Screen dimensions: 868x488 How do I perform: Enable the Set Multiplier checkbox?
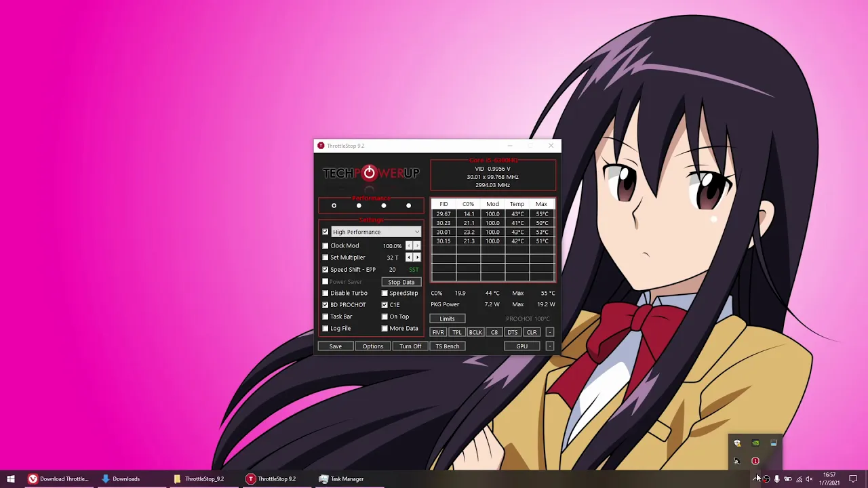(325, 258)
